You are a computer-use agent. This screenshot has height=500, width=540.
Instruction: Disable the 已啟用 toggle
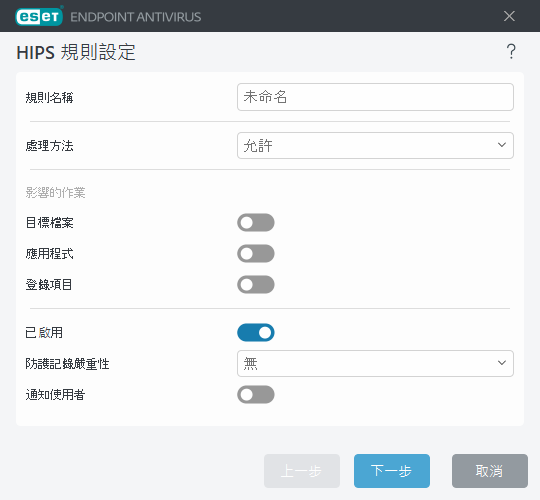pyautogui.click(x=256, y=332)
